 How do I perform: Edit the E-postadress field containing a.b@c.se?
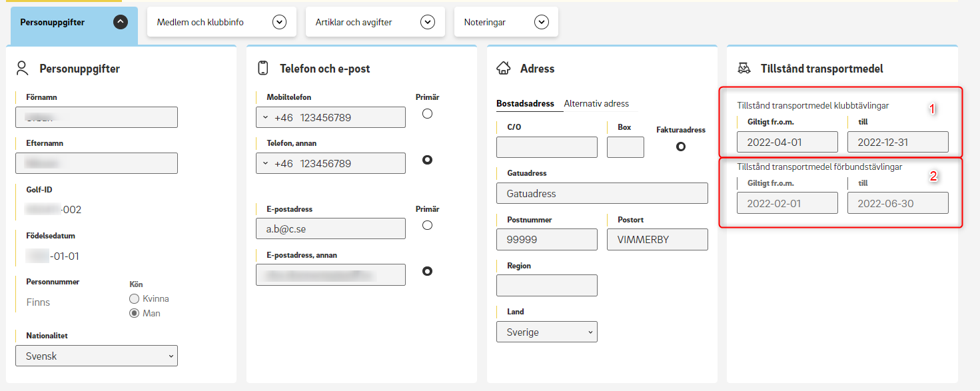pos(330,228)
